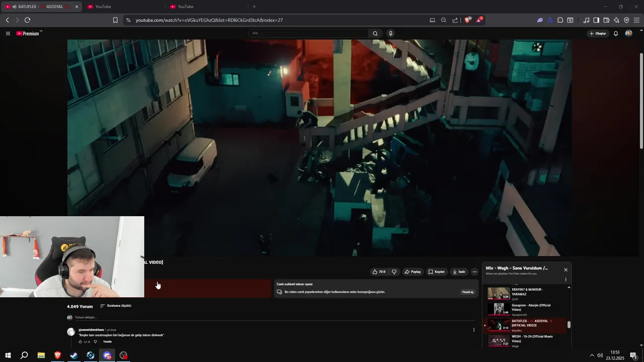The height and width of the screenshot is (362, 644).
Task: Click the zoom-out magnifier in address bar
Action: click(443, 20)
